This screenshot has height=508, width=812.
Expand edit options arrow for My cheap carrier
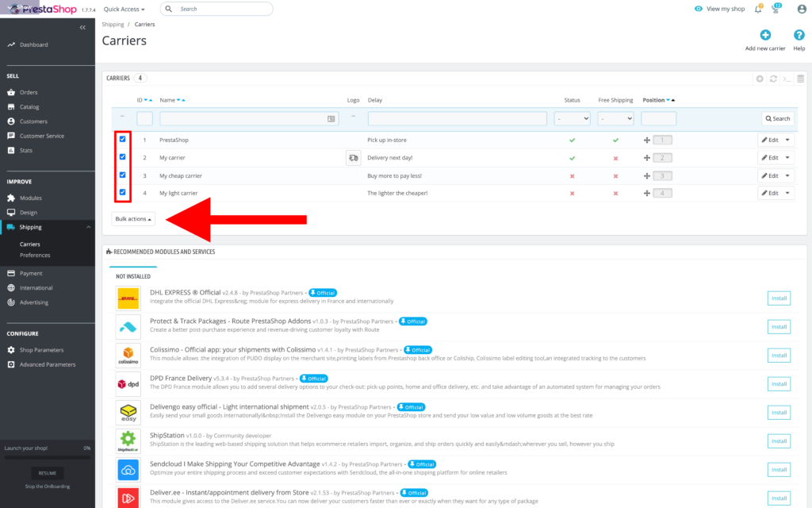pos(787,175)
